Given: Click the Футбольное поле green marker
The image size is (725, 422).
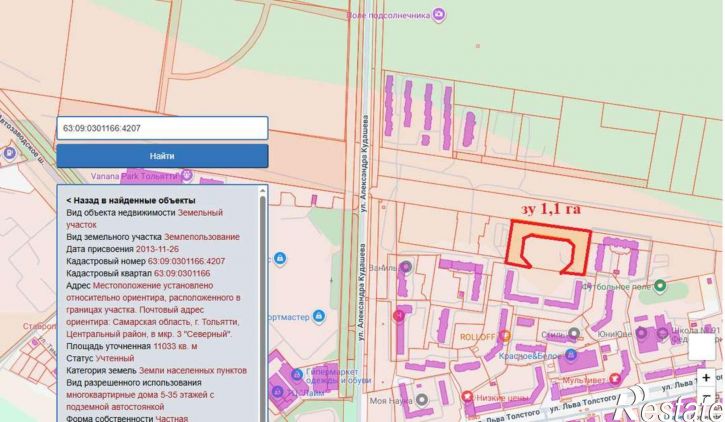Looking at the screenshot, I should coord(661,286).
